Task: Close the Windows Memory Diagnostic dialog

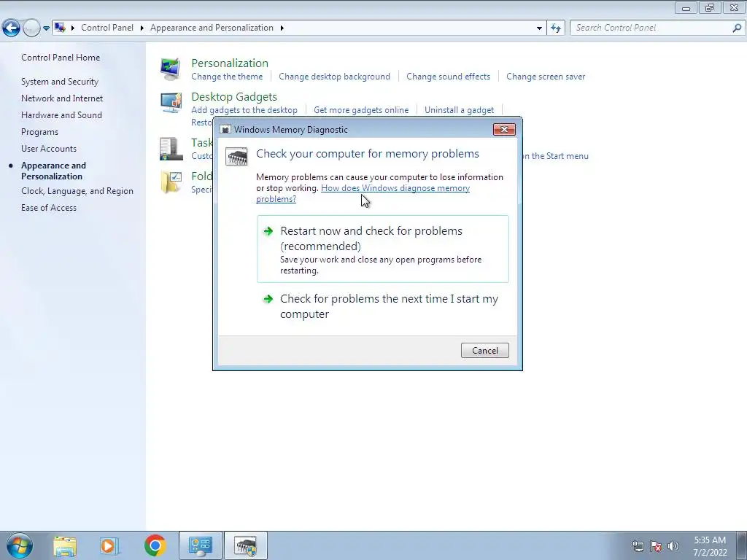Action: pos(504,130)
